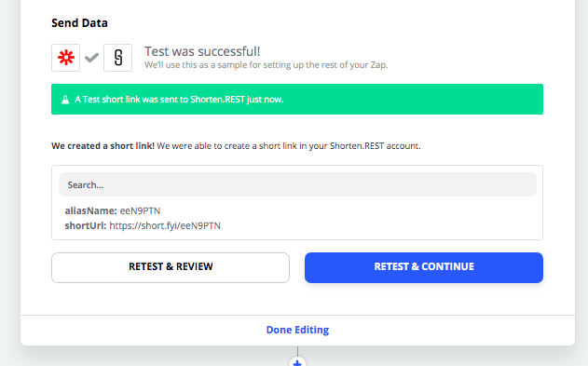Click the flask icon in green banner

tap(65, 100)
